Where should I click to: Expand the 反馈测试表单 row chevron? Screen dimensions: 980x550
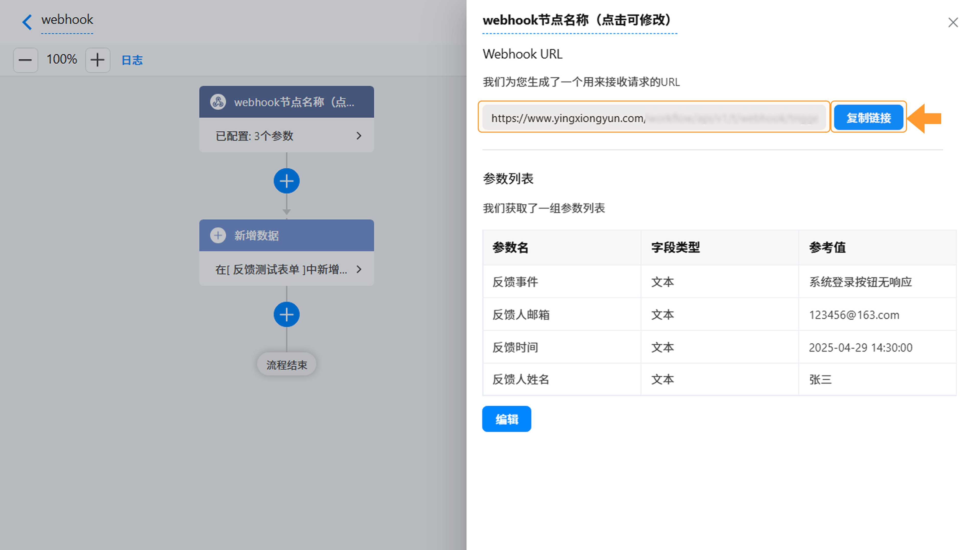click(359, 269)
